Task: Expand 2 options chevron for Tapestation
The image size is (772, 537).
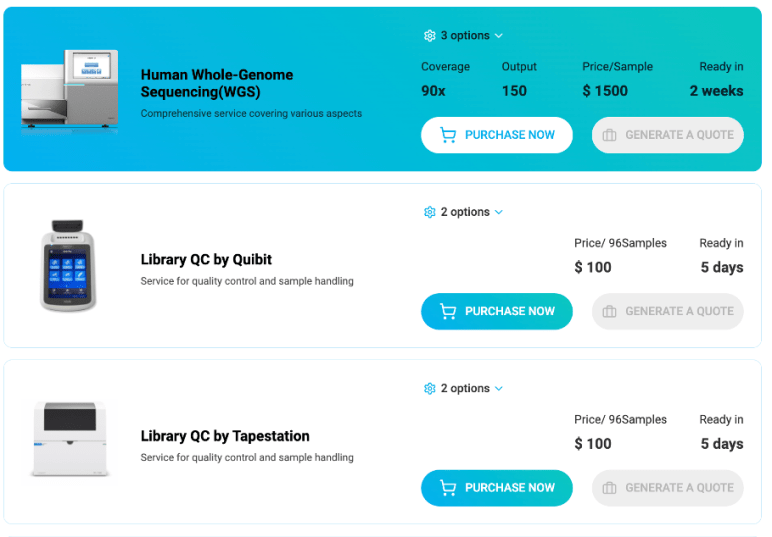Action: click(x=499, y=389)
